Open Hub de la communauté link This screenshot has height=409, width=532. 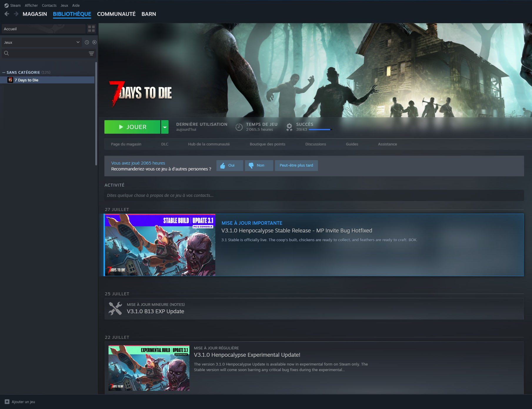click(209, 144)
